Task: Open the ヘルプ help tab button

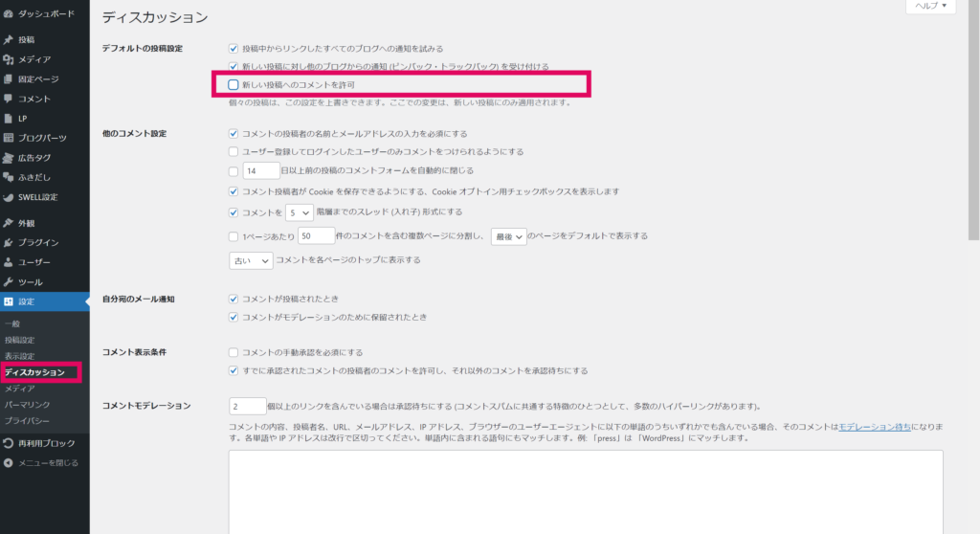Action: point(930,6)
